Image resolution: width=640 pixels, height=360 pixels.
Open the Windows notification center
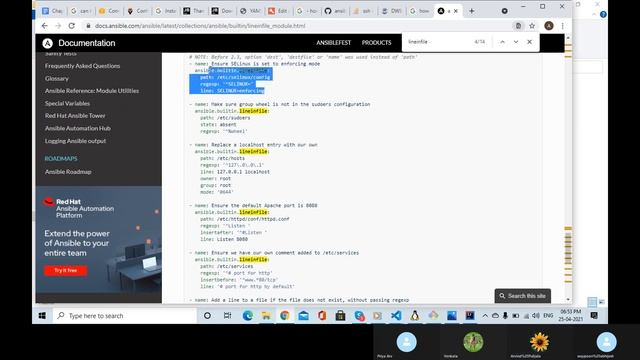(x=594, y=316)
